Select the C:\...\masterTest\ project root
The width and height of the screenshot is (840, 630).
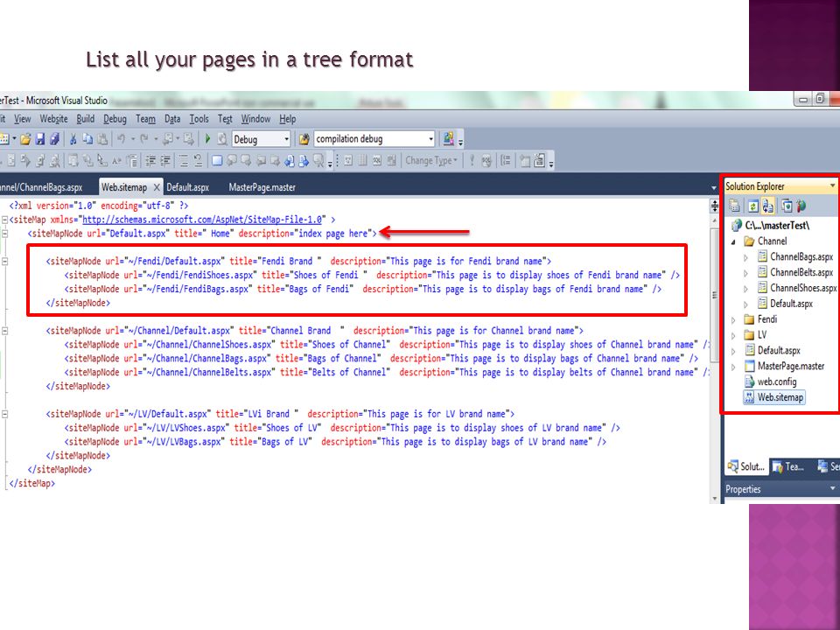[770, 226]
